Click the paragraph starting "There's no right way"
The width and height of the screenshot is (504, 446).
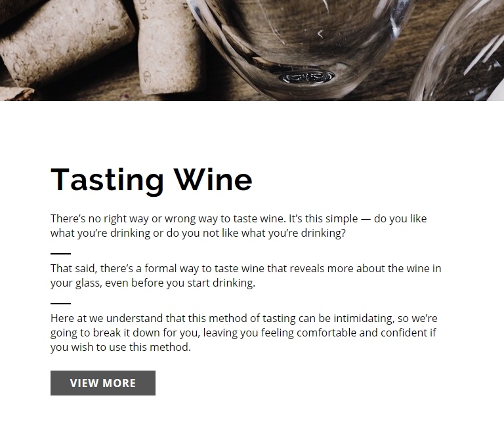[x=239, y=226]
